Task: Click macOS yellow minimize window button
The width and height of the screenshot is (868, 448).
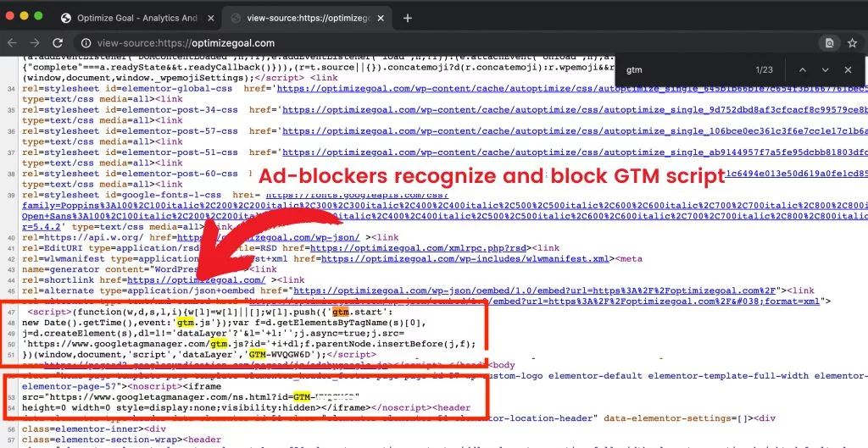Action: [24, 15]
